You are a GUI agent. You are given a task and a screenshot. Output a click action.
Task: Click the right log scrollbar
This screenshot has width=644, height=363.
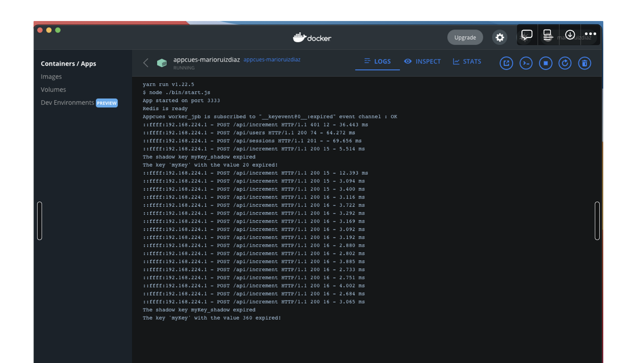pos(598,220)
